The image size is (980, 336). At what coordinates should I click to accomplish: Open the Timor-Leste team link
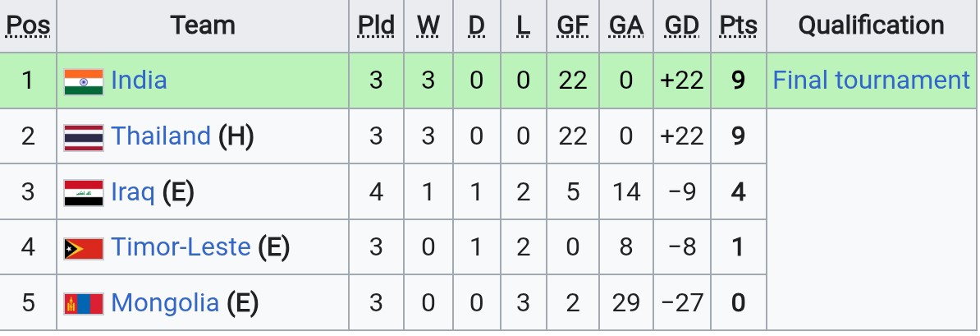tap(181, 247)
